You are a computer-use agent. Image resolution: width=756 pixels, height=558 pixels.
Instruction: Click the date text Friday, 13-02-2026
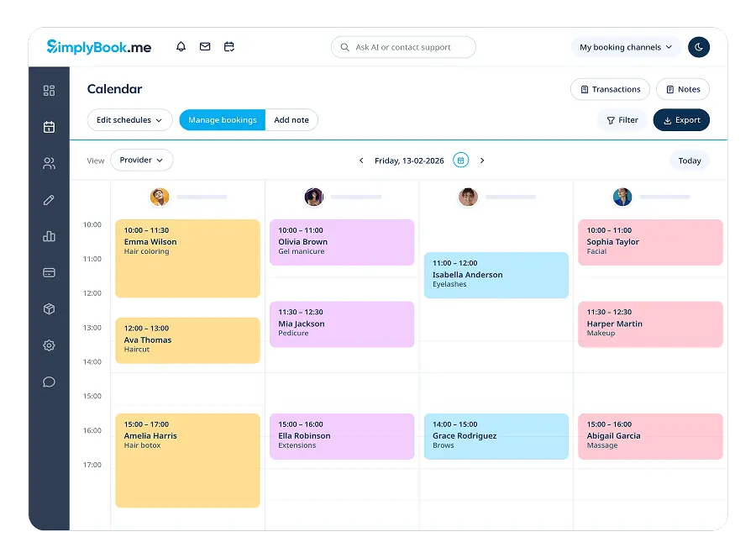(x=409, y=161)
